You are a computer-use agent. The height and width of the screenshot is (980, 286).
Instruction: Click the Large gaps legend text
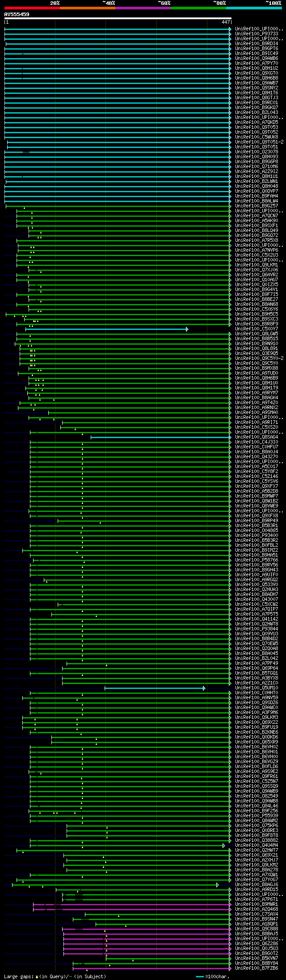(x=55, y=976)
